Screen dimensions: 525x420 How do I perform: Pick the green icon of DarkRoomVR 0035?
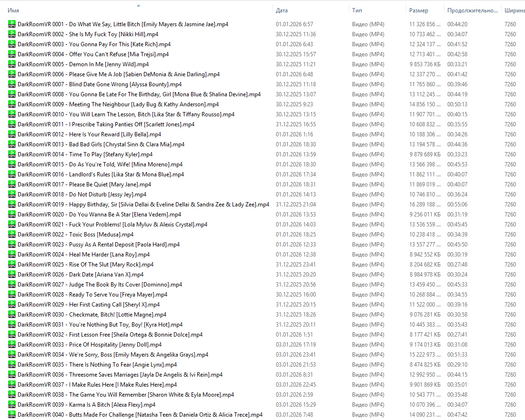point(12,365)
